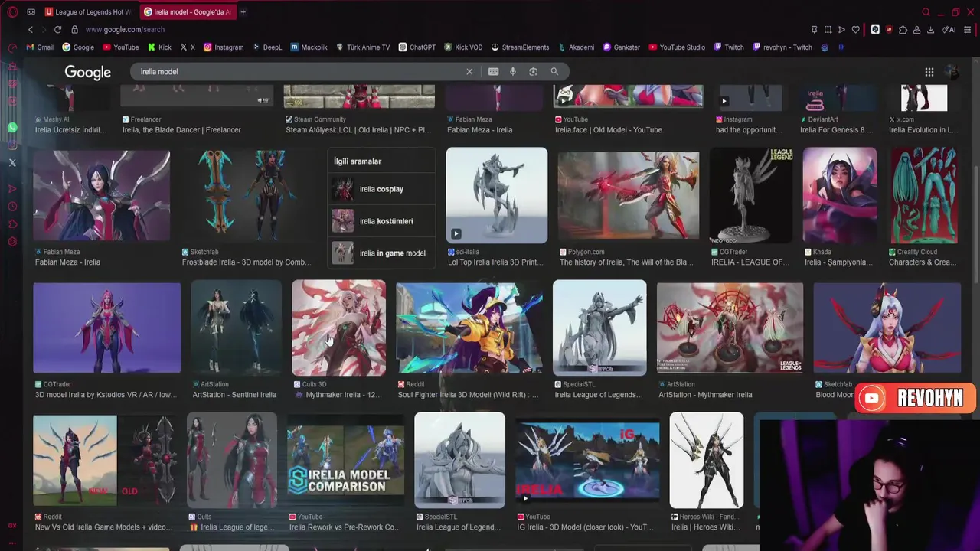980x551 pixels.
Task: Open the Mythmaker Irelia Cults 3D thumbnail
Action: point(339,328)
